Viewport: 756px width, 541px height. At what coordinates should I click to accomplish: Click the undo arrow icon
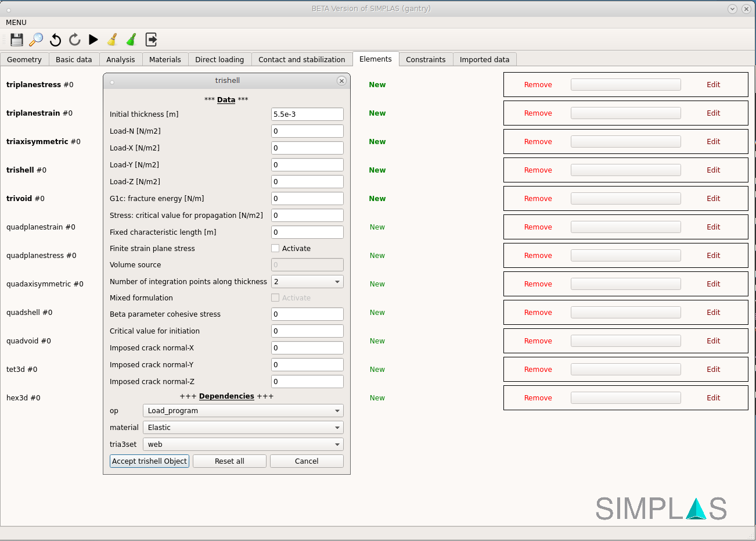(x=56, y=40)
